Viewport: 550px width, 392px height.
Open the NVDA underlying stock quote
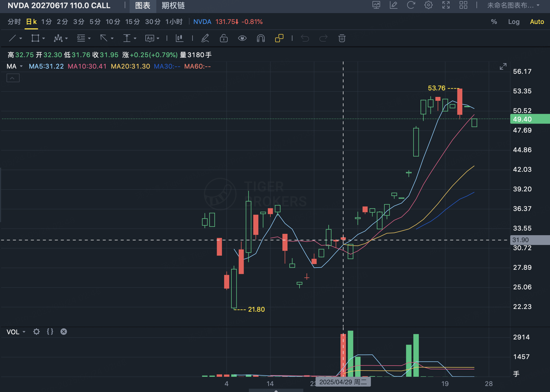click(x=202, y=22)
